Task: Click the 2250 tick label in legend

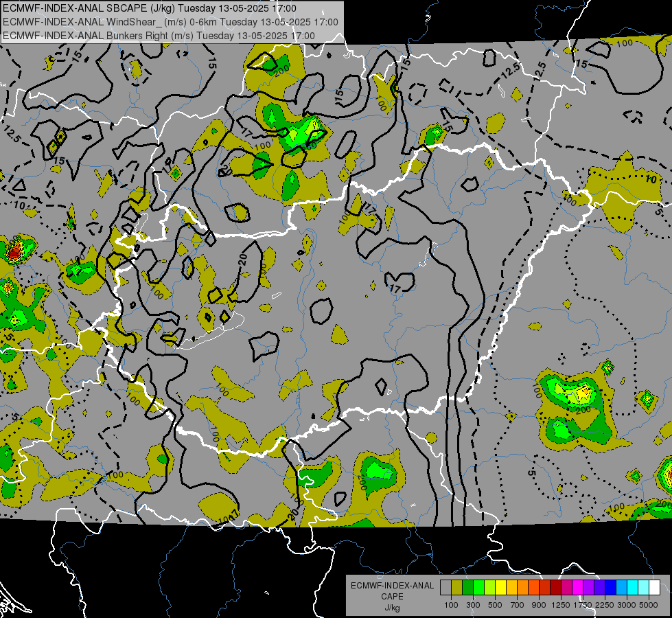Action: (x=605, y=605)
